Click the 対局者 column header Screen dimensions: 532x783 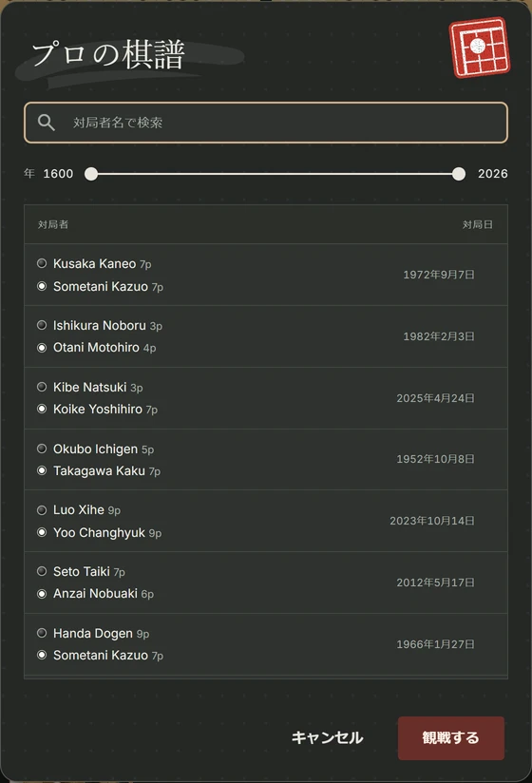point(53,224)
